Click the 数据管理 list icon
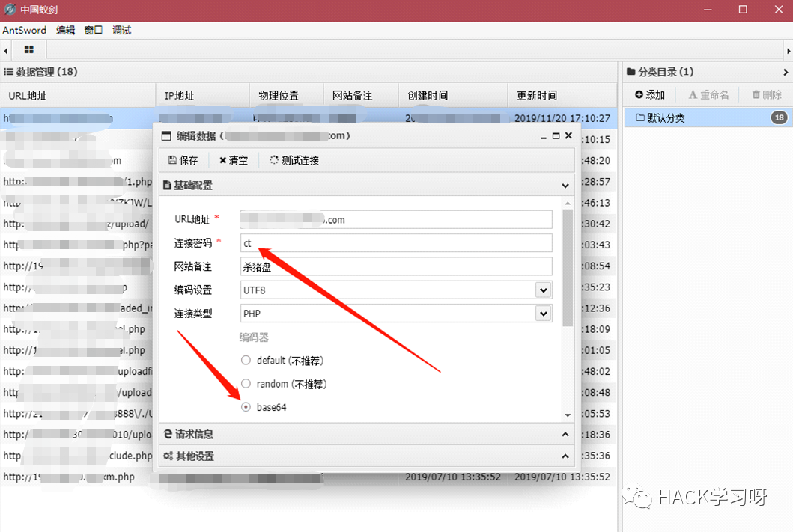This screenshot has width=793, height=532. point(8,72)
